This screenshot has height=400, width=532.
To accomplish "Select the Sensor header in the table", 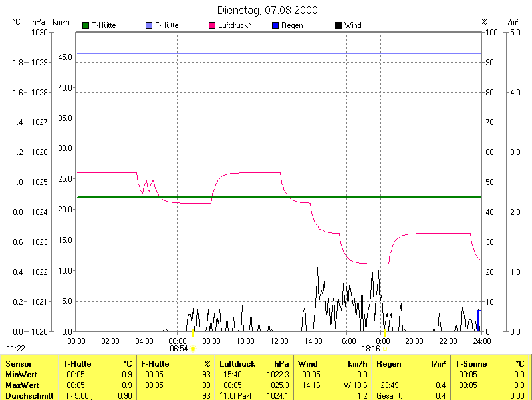I will [x=18, y=364].
